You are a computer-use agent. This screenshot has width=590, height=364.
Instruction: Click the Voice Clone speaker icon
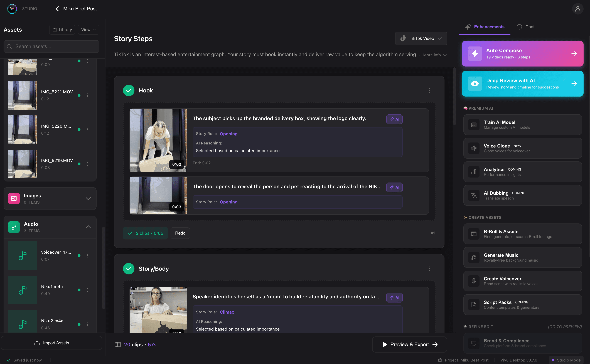click(x=473, y=148)
